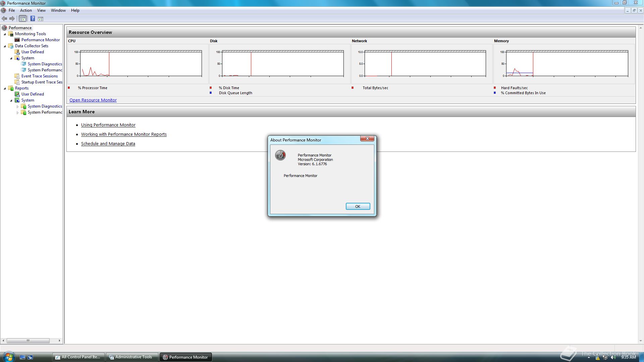Click Startup Event Trace Sessions folder icon
644x362 pixels.
(17, 82)
